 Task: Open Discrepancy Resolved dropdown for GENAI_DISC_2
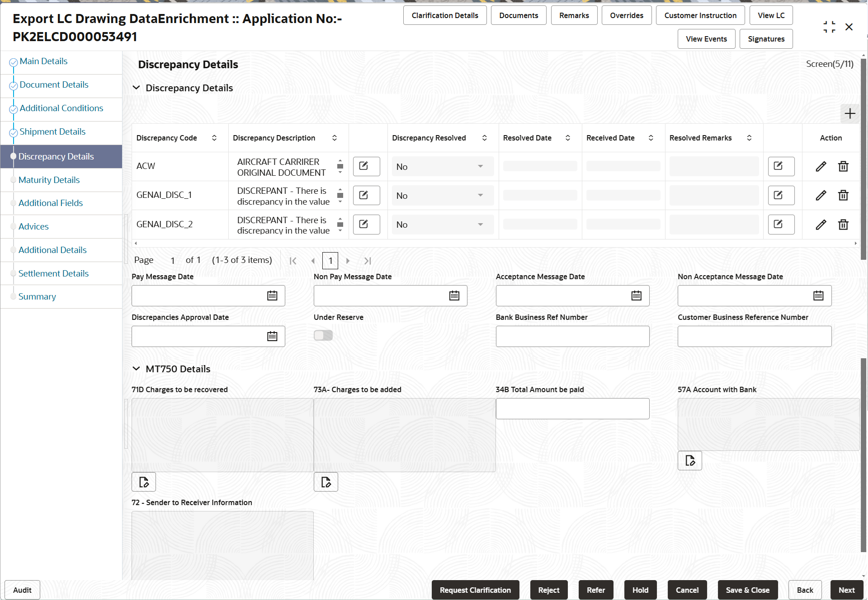click(443, 225)
